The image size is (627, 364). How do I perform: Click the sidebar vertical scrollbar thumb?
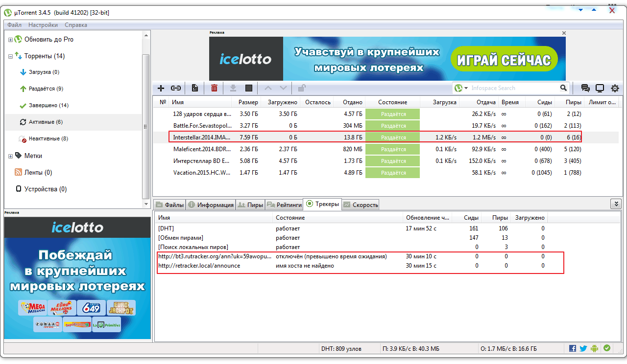tap(145, 126)
